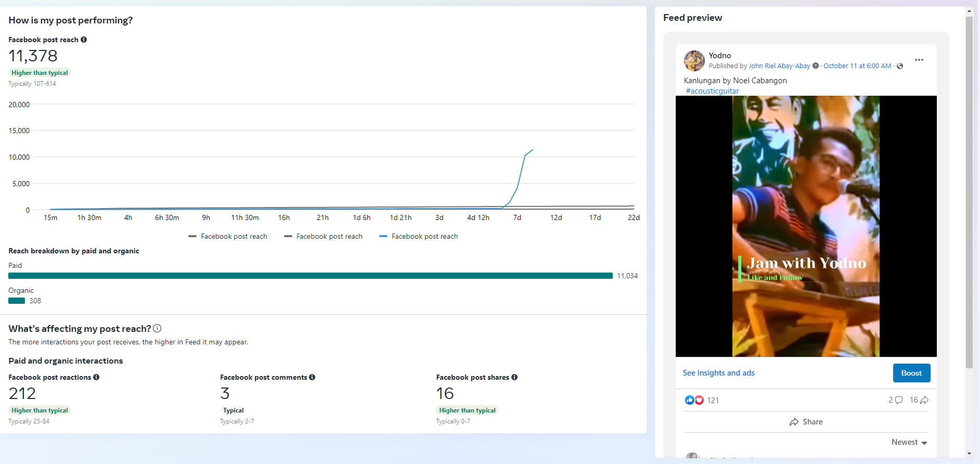Click the 'Typically 0-7' text

tap(453, 421)
